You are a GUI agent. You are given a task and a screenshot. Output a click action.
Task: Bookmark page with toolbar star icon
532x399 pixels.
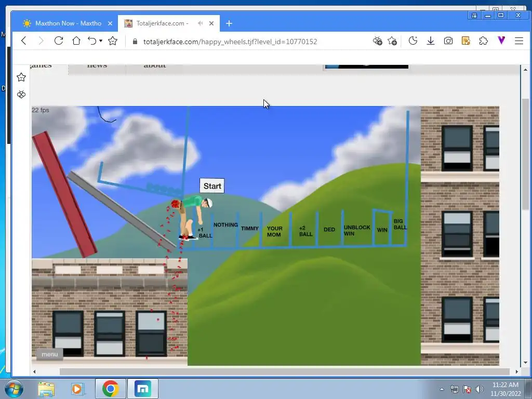click(113, 41)
